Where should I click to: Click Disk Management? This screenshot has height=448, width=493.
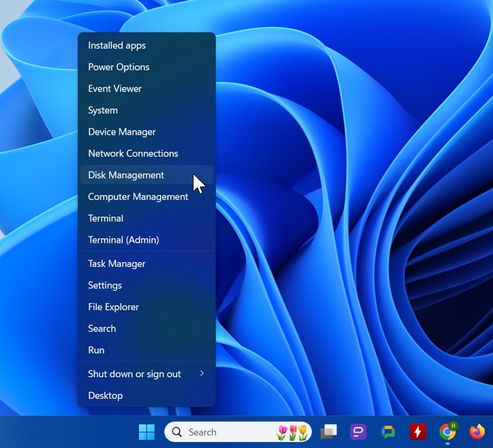click(146, 175)
